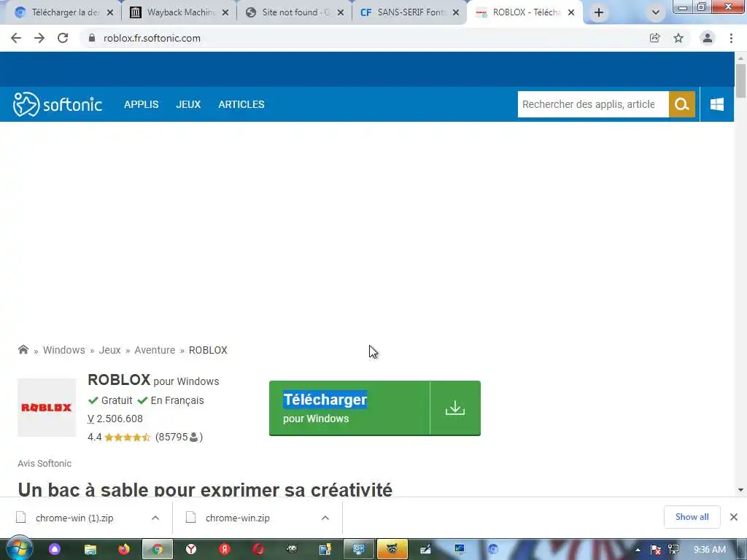Click the ROBLOX breadcrumb text
This screenshot has height=560, width=747.
coord(208,350)
